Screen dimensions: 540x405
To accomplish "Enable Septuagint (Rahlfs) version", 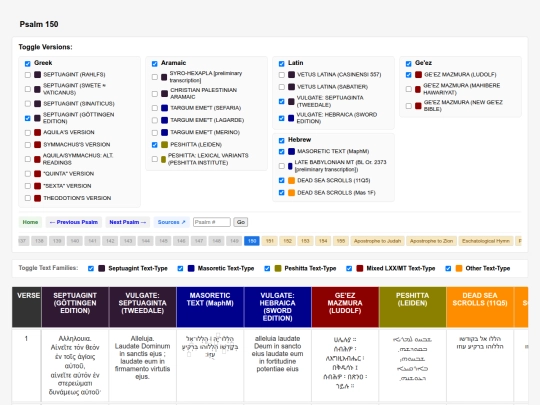I will tap(28, 75).
